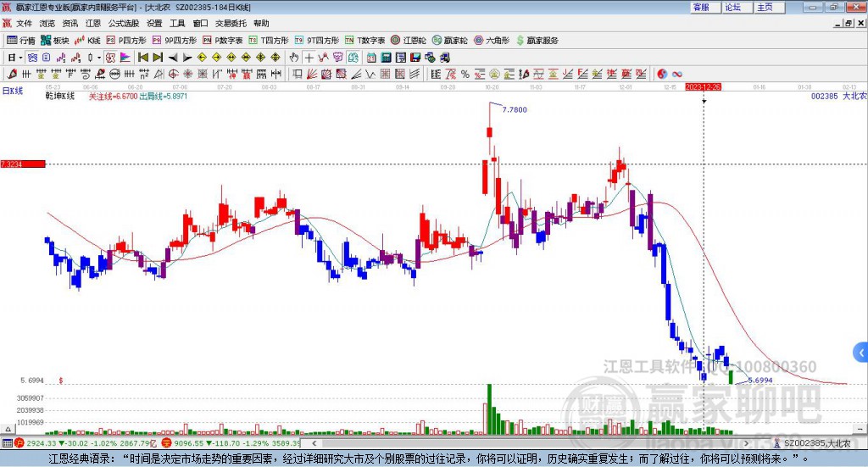Open the 设置 menu
Image resolution: width=868 pixels, height=467 pixels.
pyautogui.click(x=154, y=23)
